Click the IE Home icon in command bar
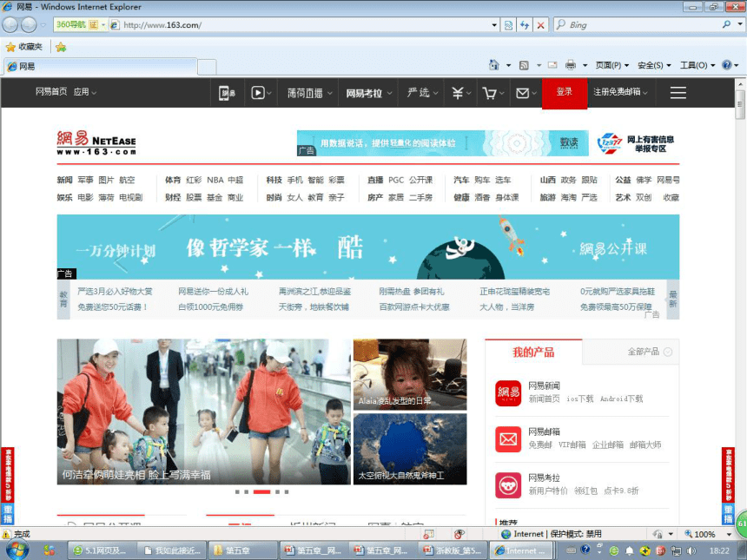This screenshot has height=560, width=747. click(x=494, y=65)
